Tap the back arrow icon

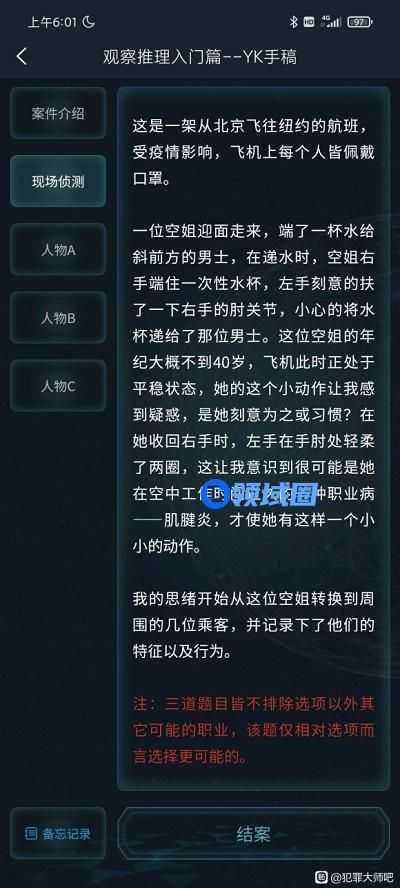tap(22, 56)
